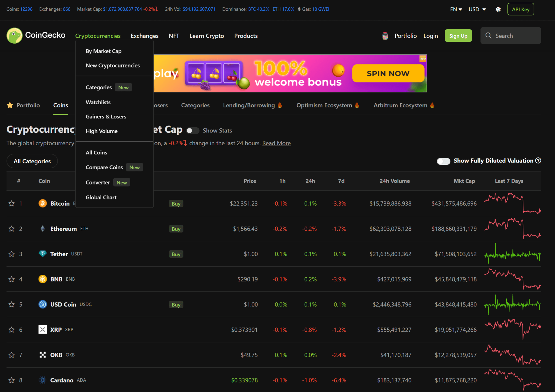Click the Exchanges count 666 link
The image size is (555, 392).
click(67, 9)
